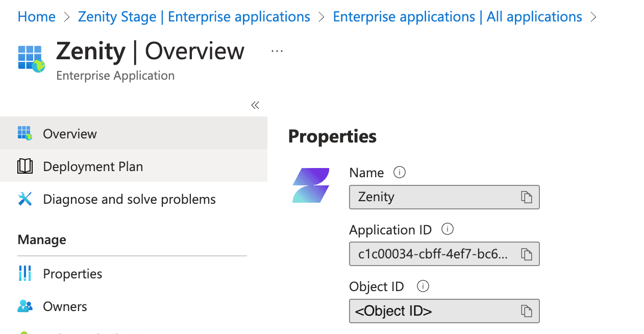
Task: Copy the Object ID value
Action: coord(527,311)
